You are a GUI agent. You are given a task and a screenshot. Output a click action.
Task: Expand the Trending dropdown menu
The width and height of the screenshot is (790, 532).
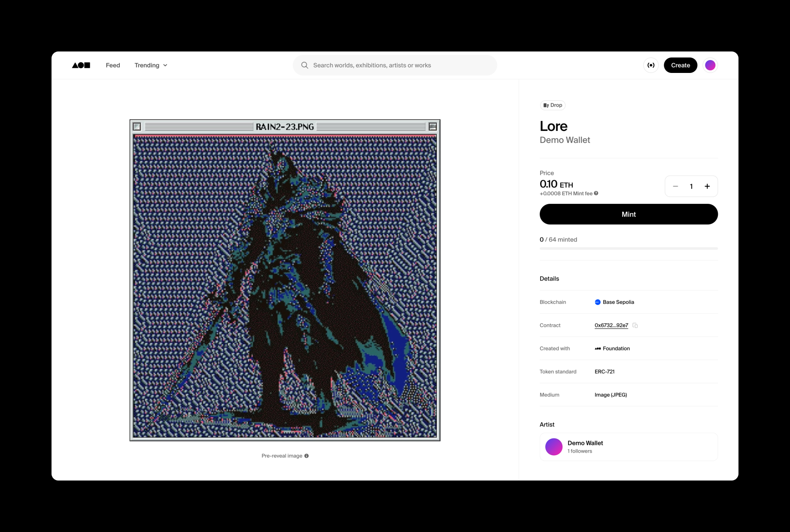coord(151,65)
